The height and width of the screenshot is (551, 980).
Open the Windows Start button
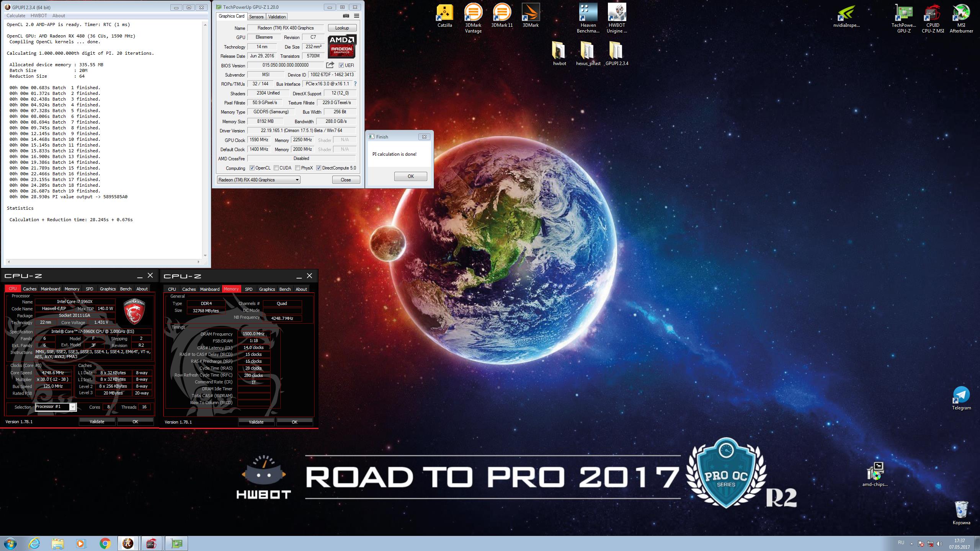point(10,543)
